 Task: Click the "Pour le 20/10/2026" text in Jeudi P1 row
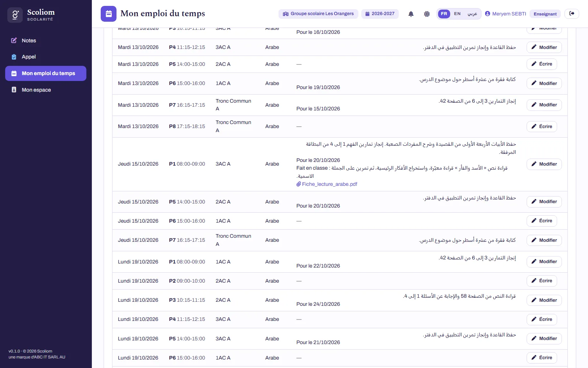tap(318, 160)
